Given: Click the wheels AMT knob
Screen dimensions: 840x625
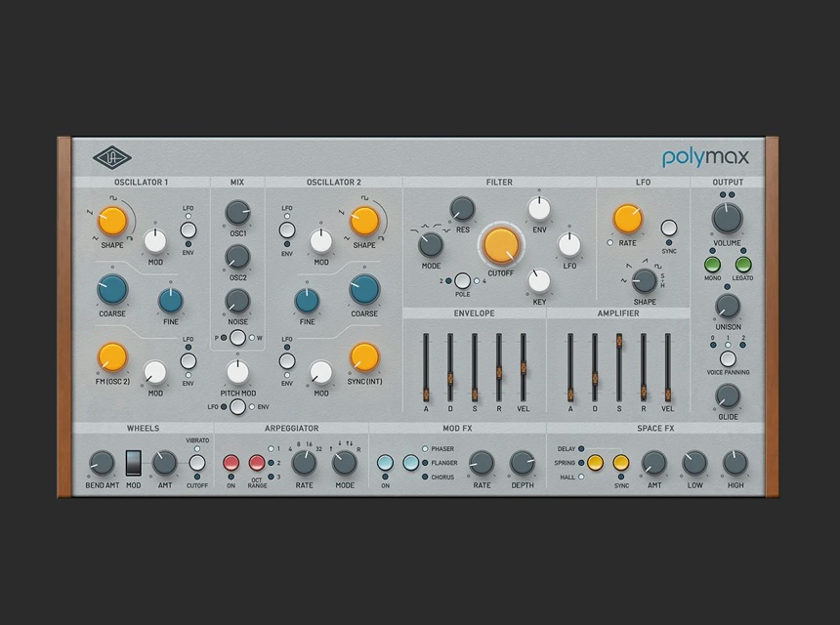Looking at the screenshot, I should coord(164,463).
